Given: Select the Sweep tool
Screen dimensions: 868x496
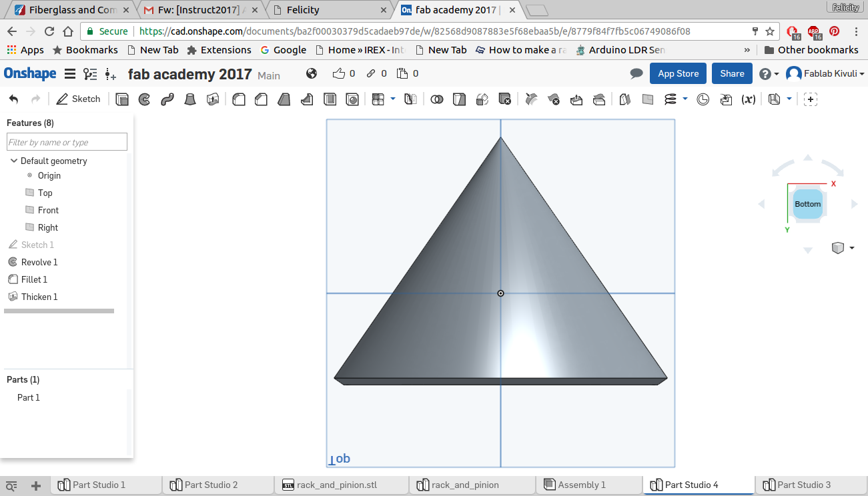Looking at the screenshot, I should coord(167,99).
